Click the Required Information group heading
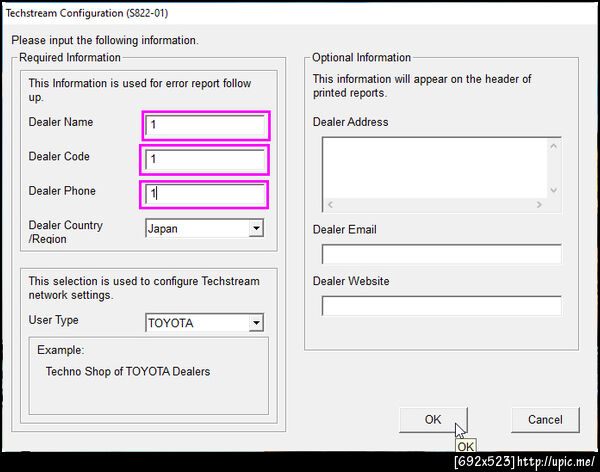Screen dimensions: 600x472 coord(70,58)
